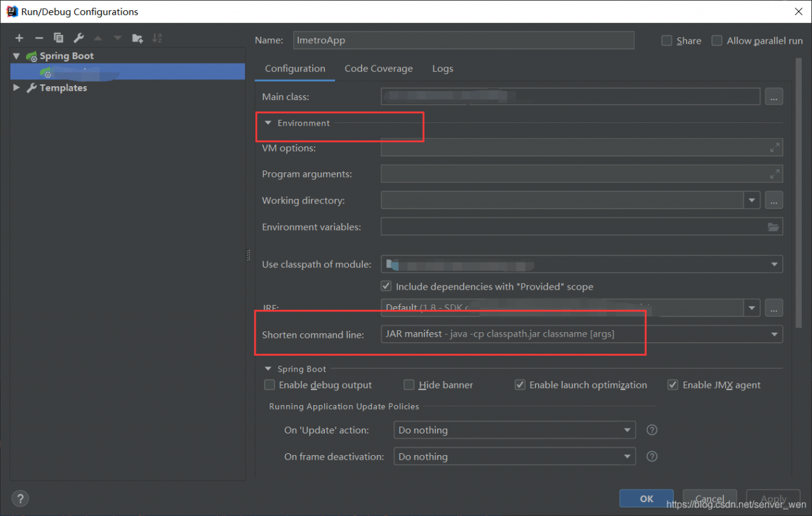
Task: Toggle Enable launch optimization
Action: tap(520, 385)
